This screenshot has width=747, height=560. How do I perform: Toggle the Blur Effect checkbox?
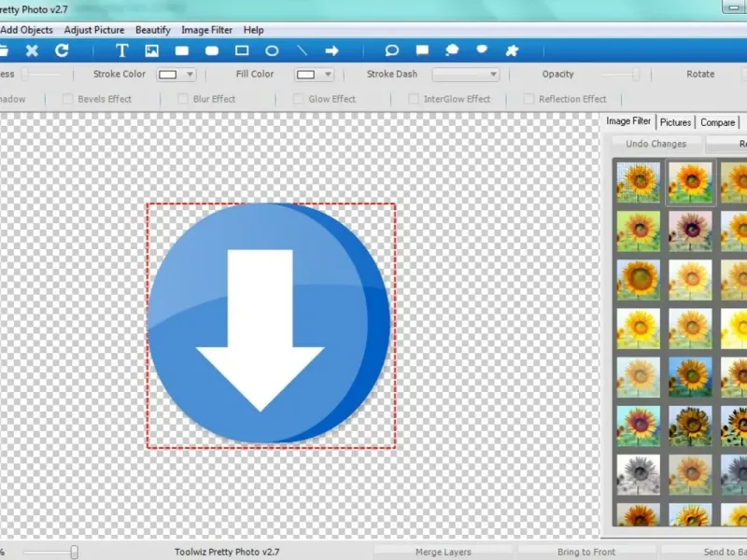(183, 99)
